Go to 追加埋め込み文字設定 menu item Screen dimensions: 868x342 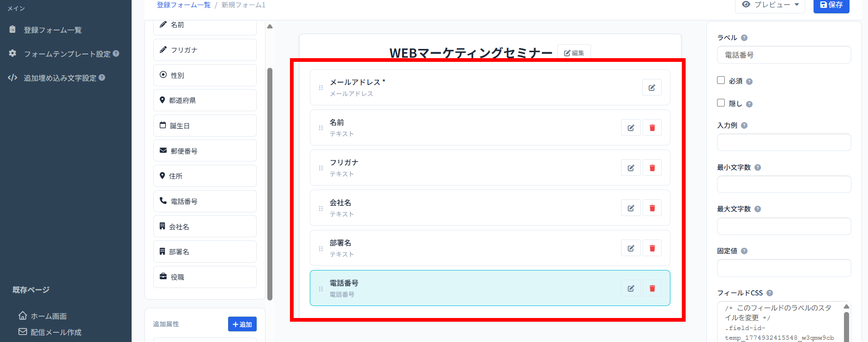[60, 78]
